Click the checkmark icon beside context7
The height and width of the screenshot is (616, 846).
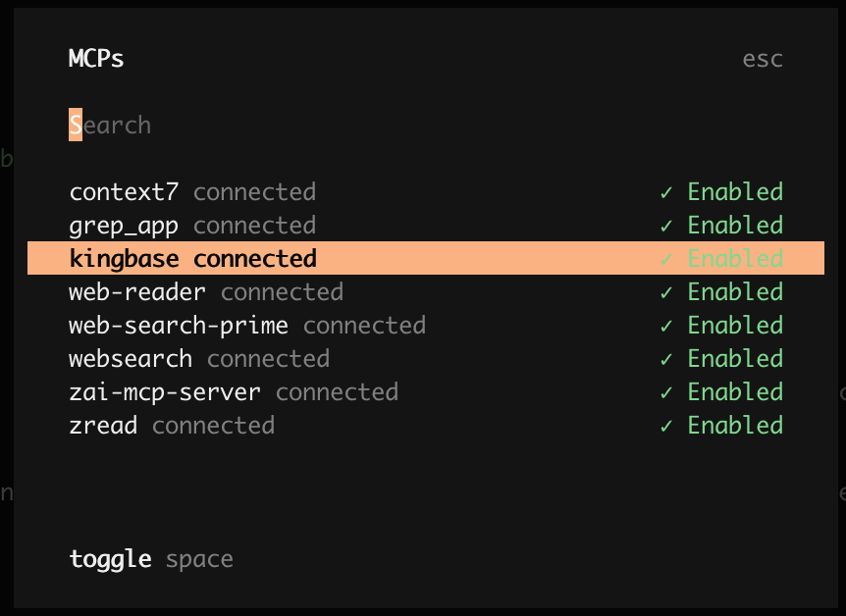[x=666, y=192]
